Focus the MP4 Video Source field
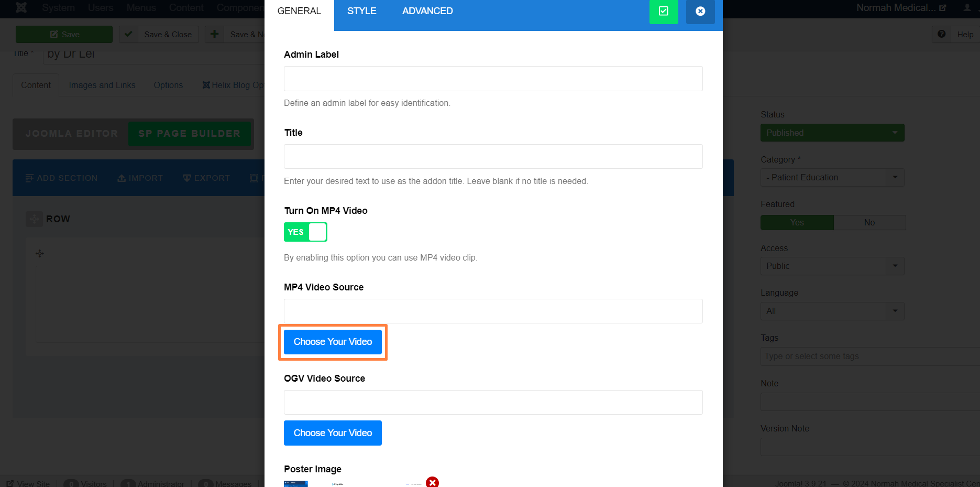 [x=493, y=311]
